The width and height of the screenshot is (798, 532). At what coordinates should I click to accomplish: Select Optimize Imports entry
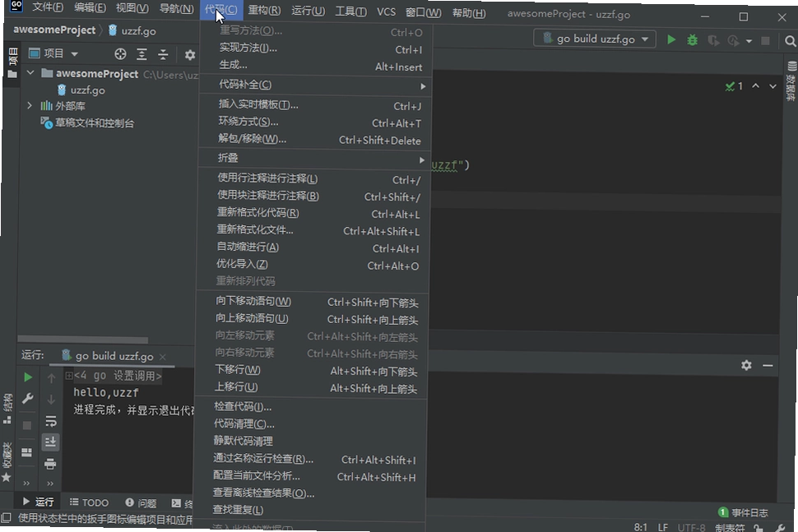coord(312,265)
